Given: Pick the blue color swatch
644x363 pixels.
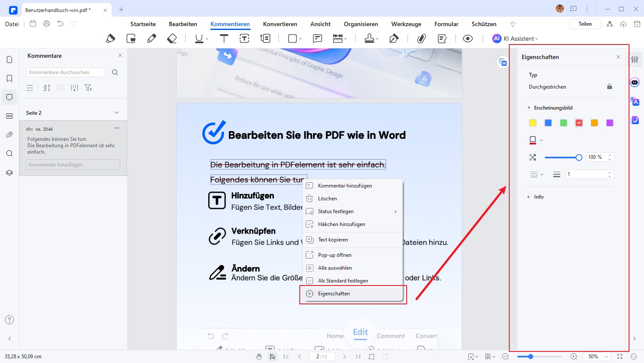Looking at the screenshot, I should 548,123.
